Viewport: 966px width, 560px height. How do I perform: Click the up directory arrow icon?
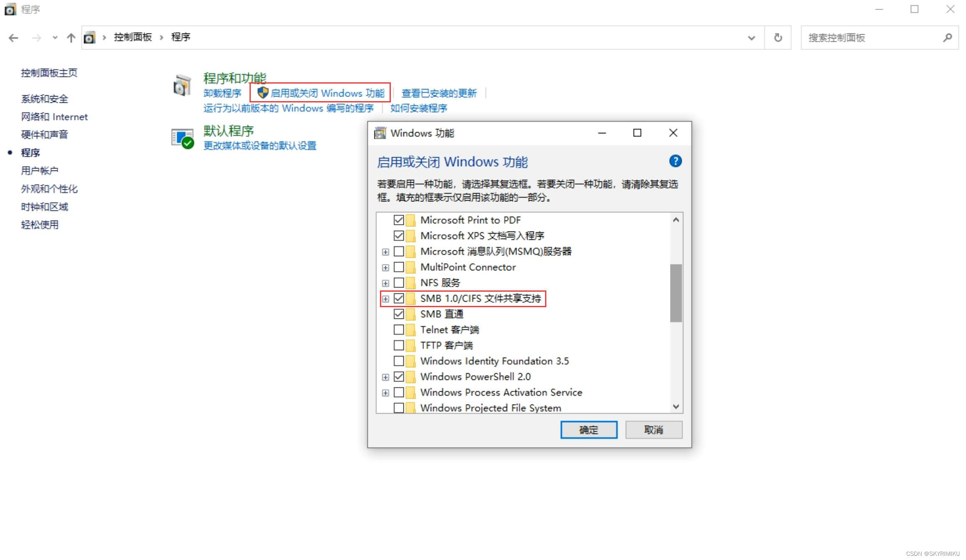(72, 38)
